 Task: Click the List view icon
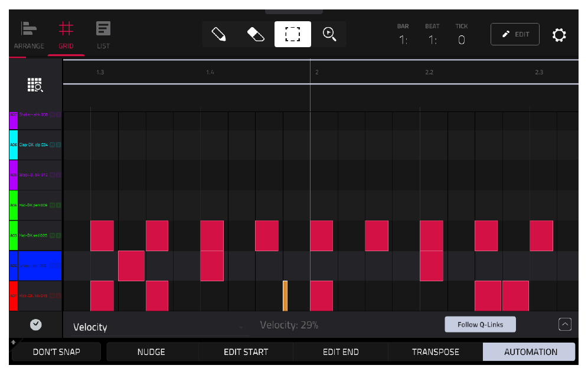coord(103,35)
